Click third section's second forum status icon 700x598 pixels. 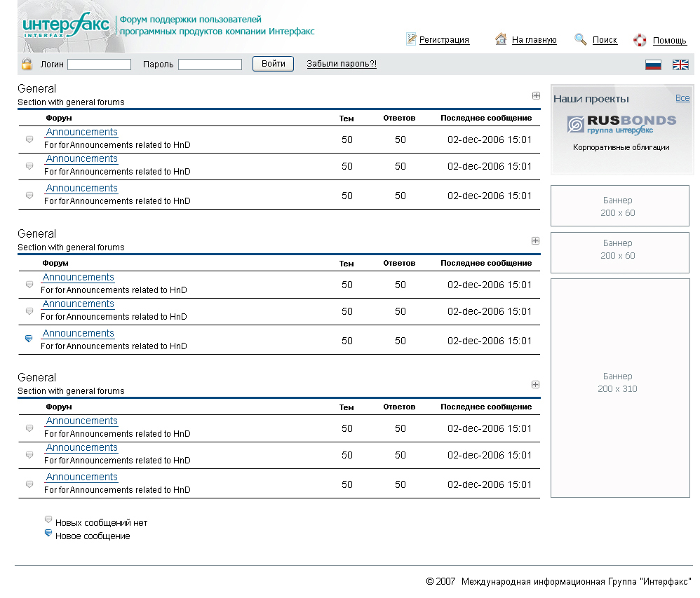(x=29, y=455)
